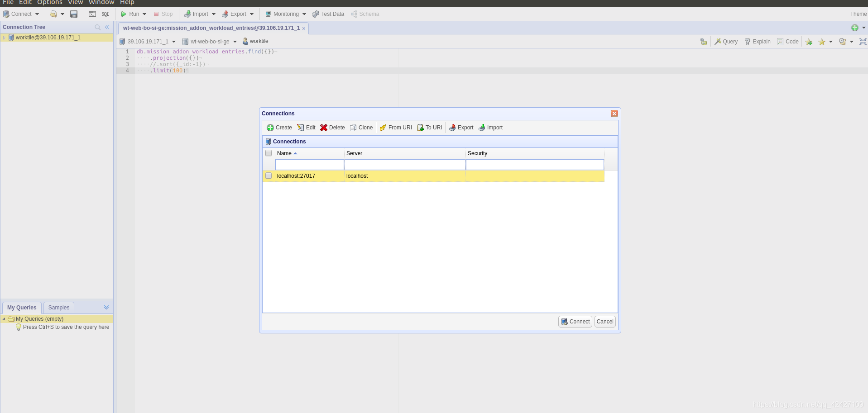Click Delete in Connections dialog
The width and height of the screenshot is (868, 413).
(x=332, y=128)
